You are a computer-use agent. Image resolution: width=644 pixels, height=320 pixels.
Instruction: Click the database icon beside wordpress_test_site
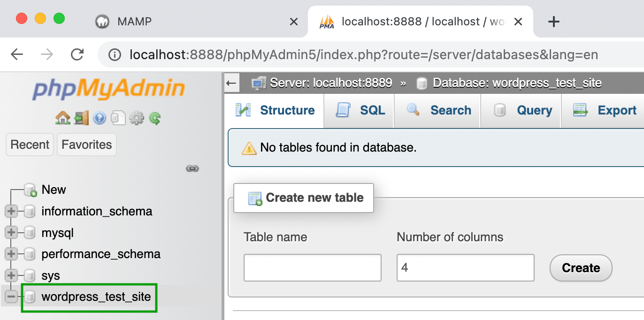30,297
